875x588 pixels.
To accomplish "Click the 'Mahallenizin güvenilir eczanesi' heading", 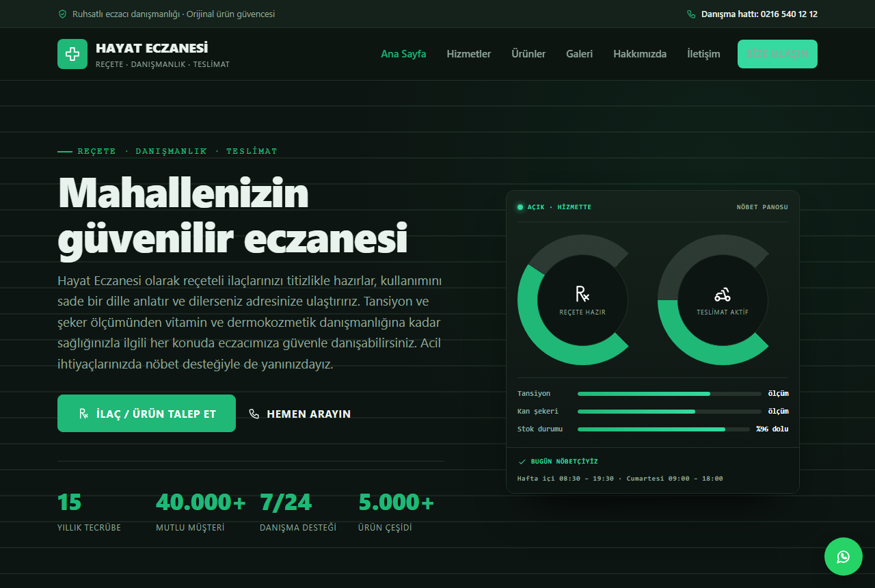I will pos(232,217).
